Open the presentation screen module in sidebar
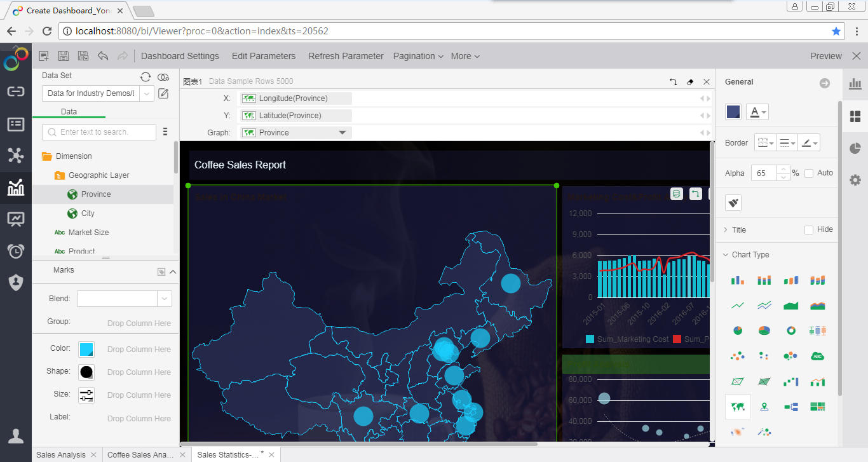The height and width of the screenshot is (462, 868). coord(16,219)
